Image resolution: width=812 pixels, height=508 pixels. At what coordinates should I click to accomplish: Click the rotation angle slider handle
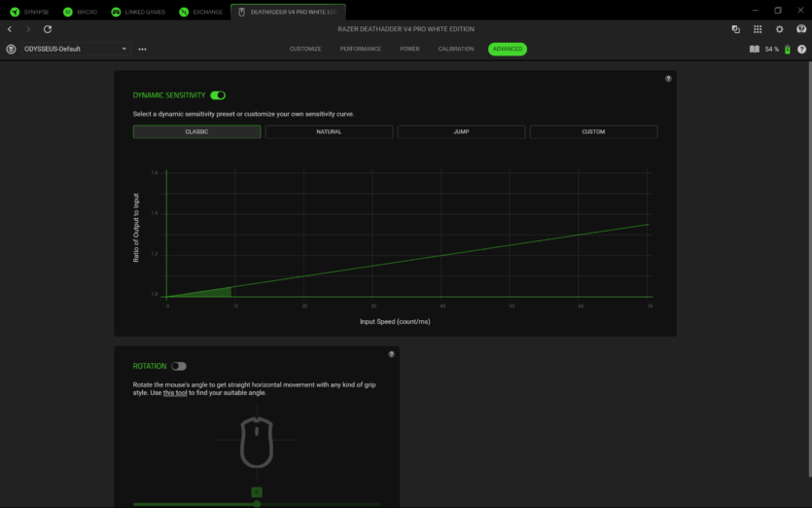[x=257, y=503]
